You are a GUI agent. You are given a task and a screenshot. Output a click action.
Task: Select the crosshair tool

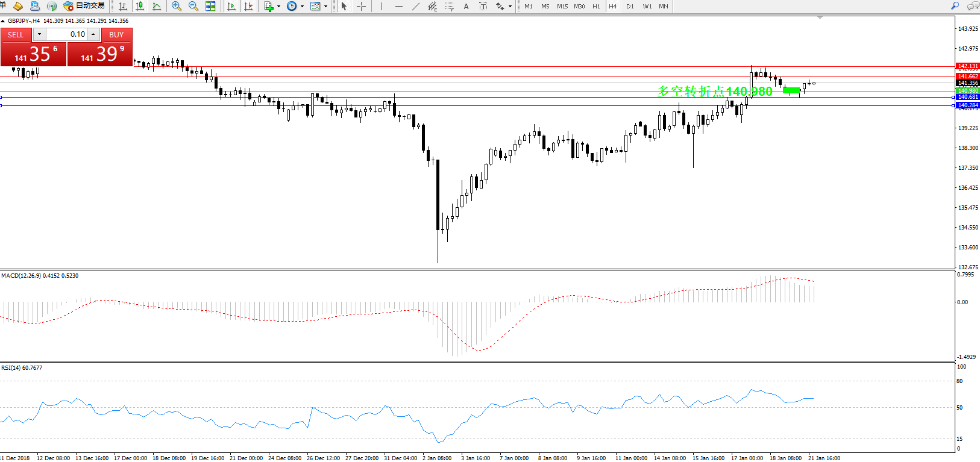[361, 6]
